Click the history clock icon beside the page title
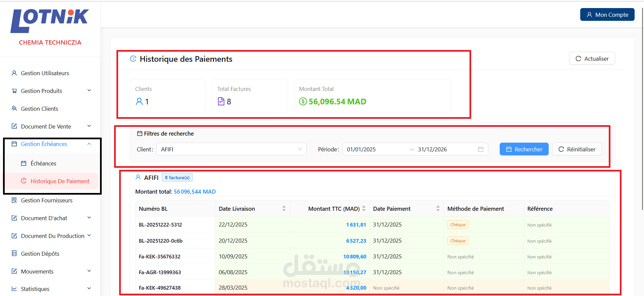 pos(133,59)
